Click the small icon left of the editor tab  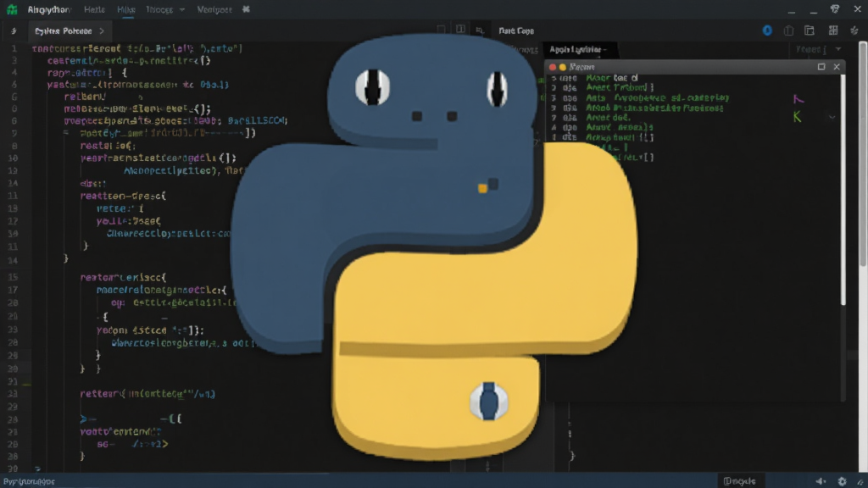14,31
